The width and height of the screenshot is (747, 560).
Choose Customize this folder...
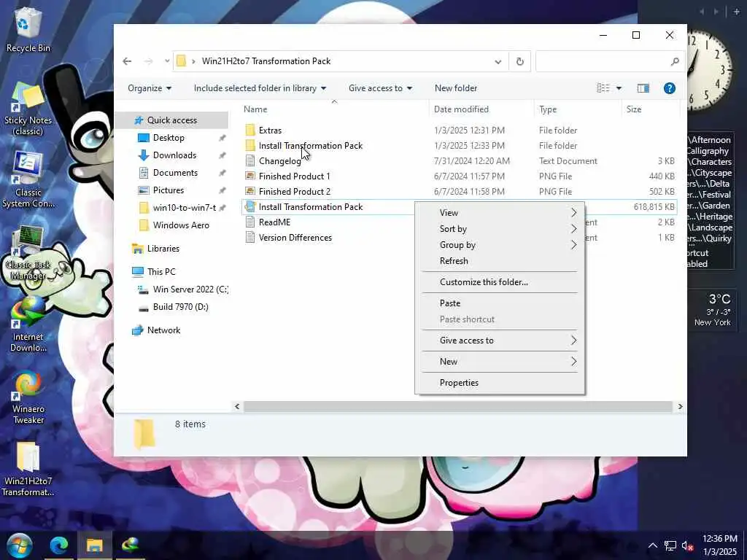tap(499, 282)
